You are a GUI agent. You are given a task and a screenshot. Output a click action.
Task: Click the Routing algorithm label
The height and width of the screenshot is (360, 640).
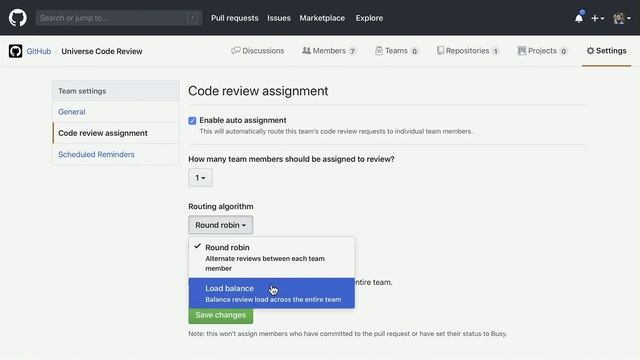click(x=221, y=207)
